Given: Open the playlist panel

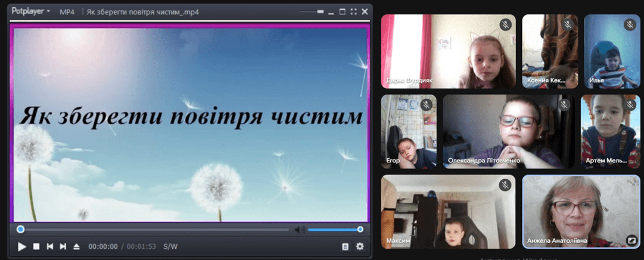Looking at the screenshot, I should coord(346,246).
